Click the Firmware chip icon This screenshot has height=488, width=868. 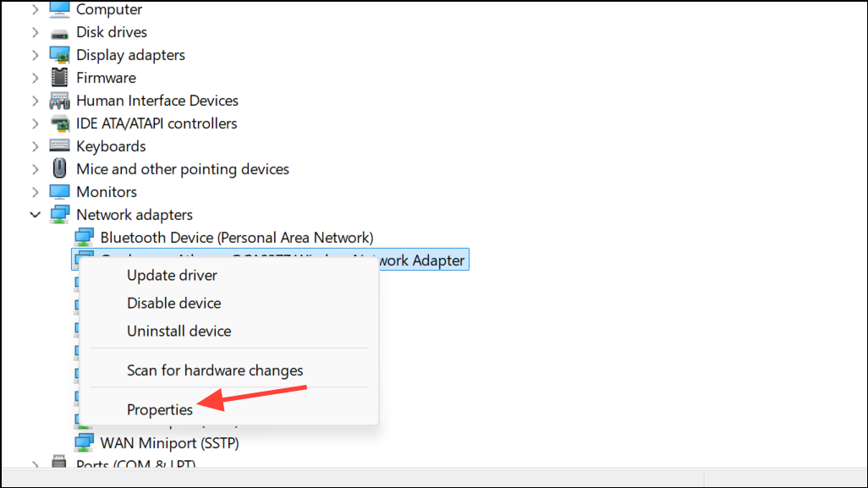(x=59, y=78)
